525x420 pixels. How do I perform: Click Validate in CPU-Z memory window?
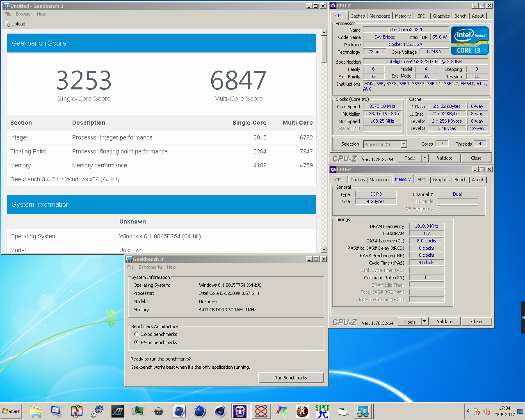(445, 322)
